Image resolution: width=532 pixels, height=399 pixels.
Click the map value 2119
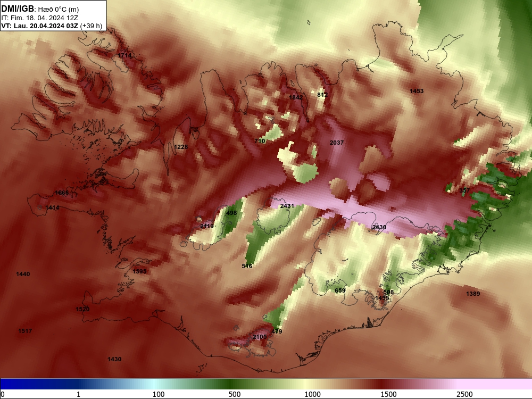207,226
